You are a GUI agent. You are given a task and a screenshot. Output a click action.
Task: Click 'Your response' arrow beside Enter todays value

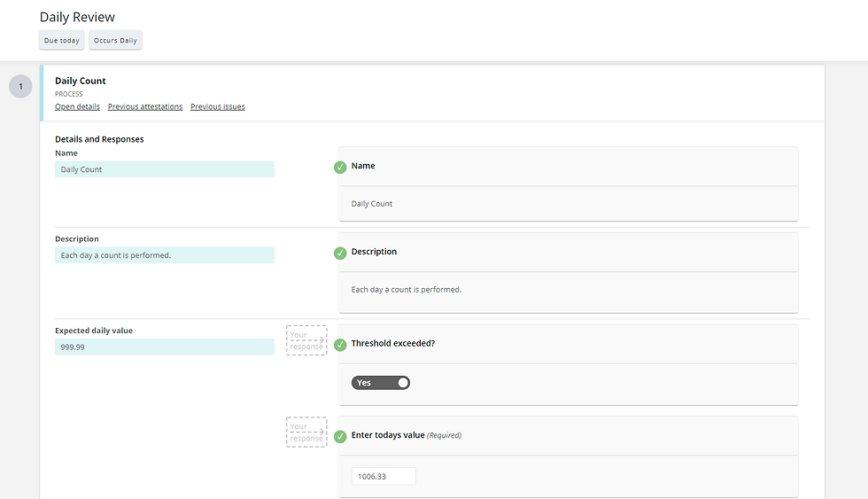(x=306, y=432)
